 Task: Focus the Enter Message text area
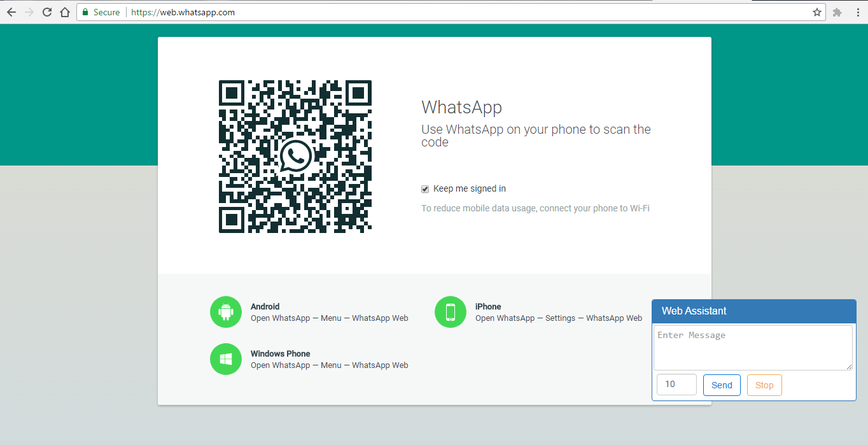click(753, 348)
